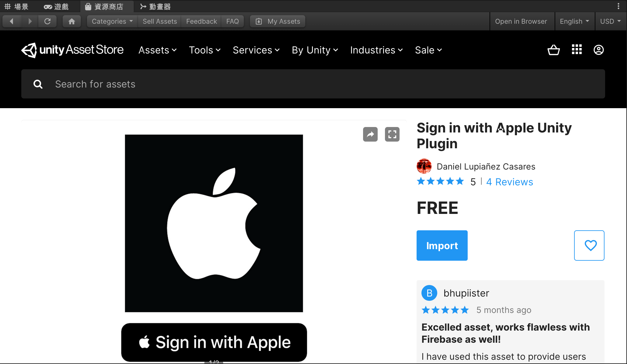Change currency via USD dropdown
Image resolution: width=627 pixels, height=364 pixels.
pyautogui.click(x=610, y=21)
